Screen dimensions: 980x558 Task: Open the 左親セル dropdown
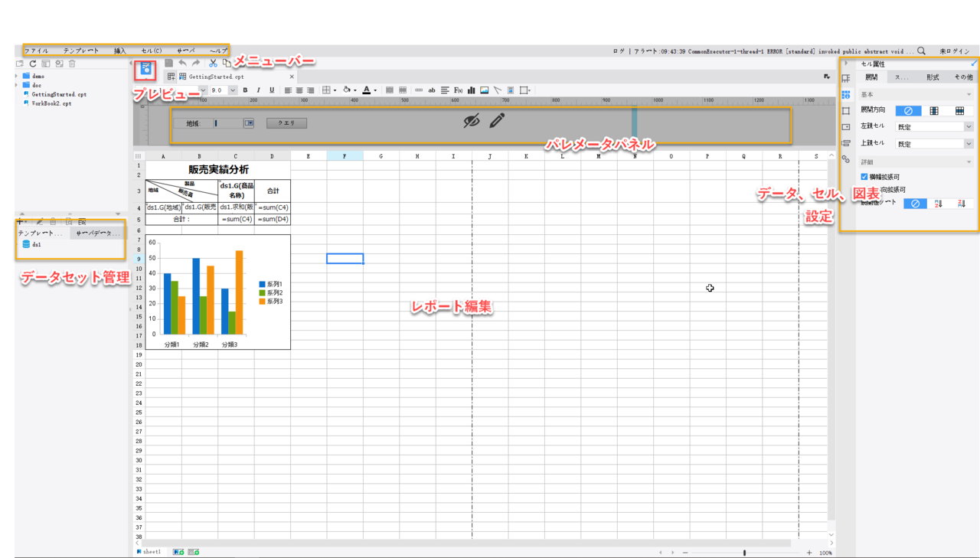point(968,126)
